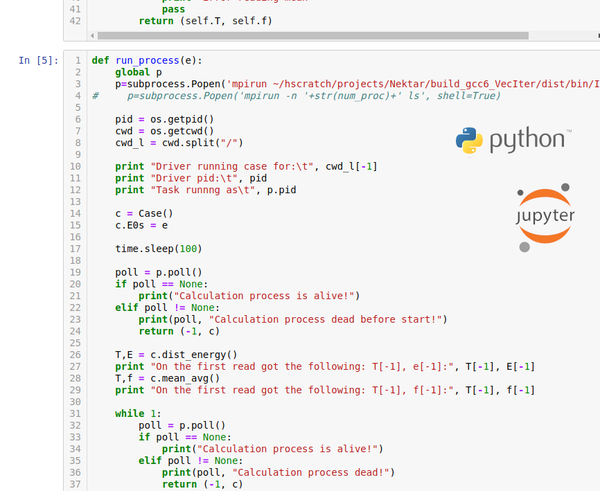Click line number 31 in the gutter
The image size is (600, 491).
click(x=75, y=414)
